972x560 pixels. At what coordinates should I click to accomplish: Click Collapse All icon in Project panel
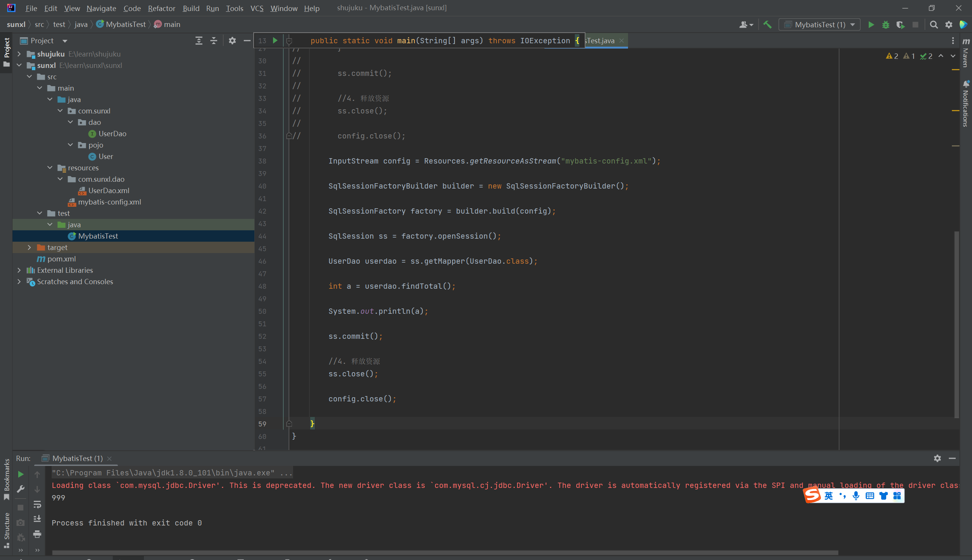[213, 41]
